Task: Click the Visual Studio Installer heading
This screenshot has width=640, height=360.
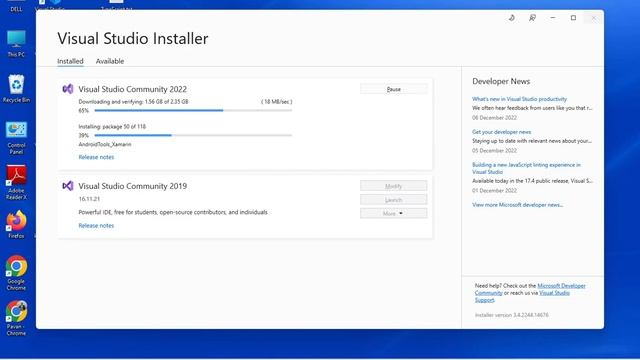Action: (133, 39)
